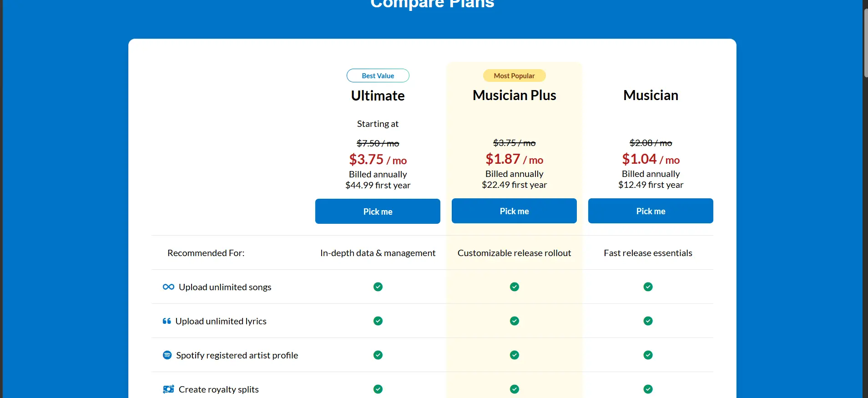Click In-depth data & management text

[x=378, y=253]
